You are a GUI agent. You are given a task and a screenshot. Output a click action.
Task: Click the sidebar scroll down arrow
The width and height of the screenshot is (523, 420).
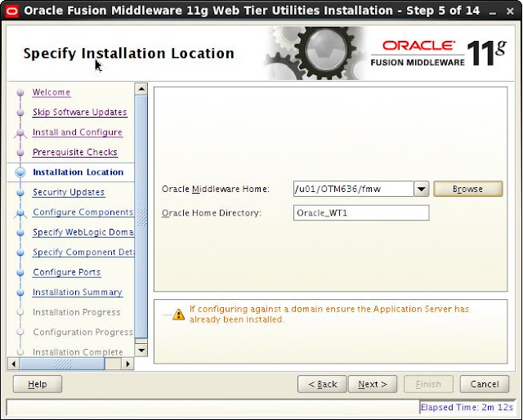(141, 350)
